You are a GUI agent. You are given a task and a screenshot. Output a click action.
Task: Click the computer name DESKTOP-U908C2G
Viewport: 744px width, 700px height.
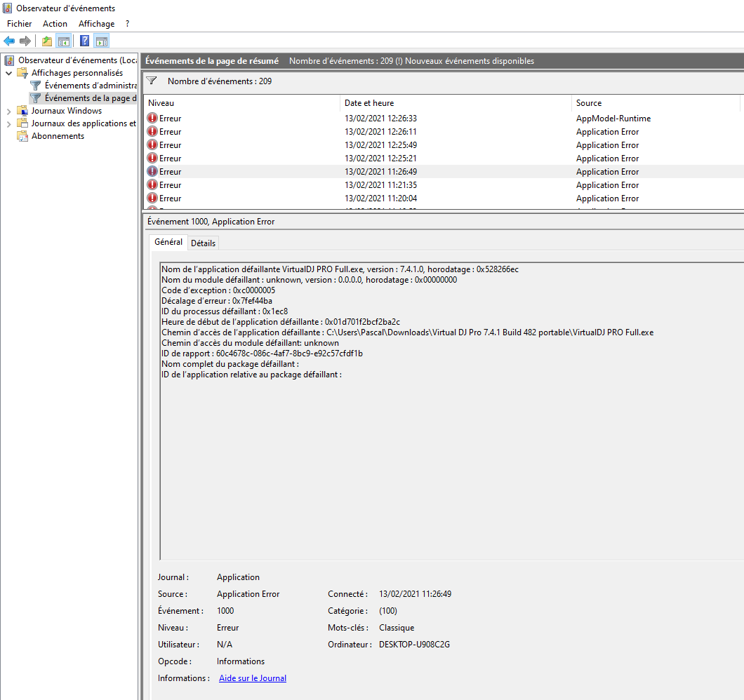(x=414, y=645)
